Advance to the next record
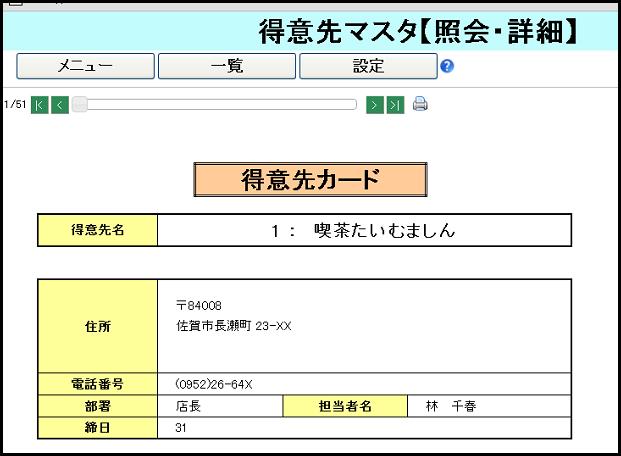 [375, 105]
